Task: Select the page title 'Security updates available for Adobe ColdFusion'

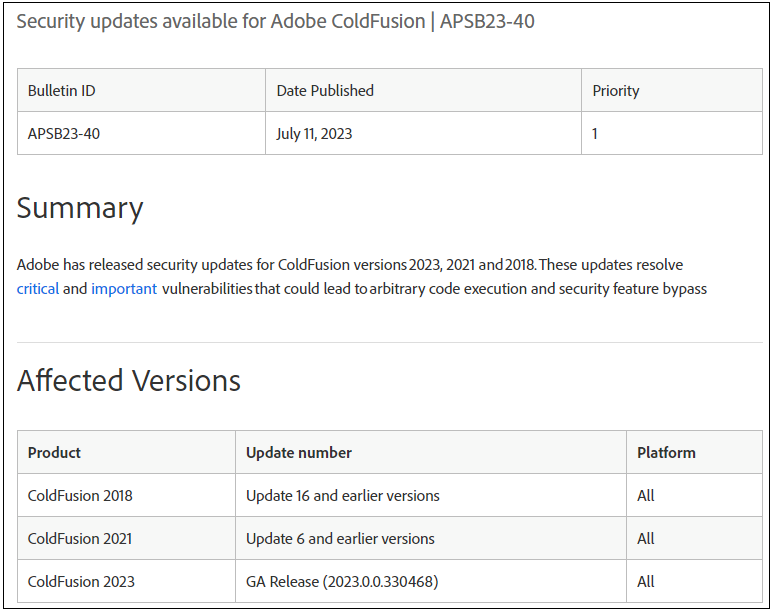Action: [221, 21]
